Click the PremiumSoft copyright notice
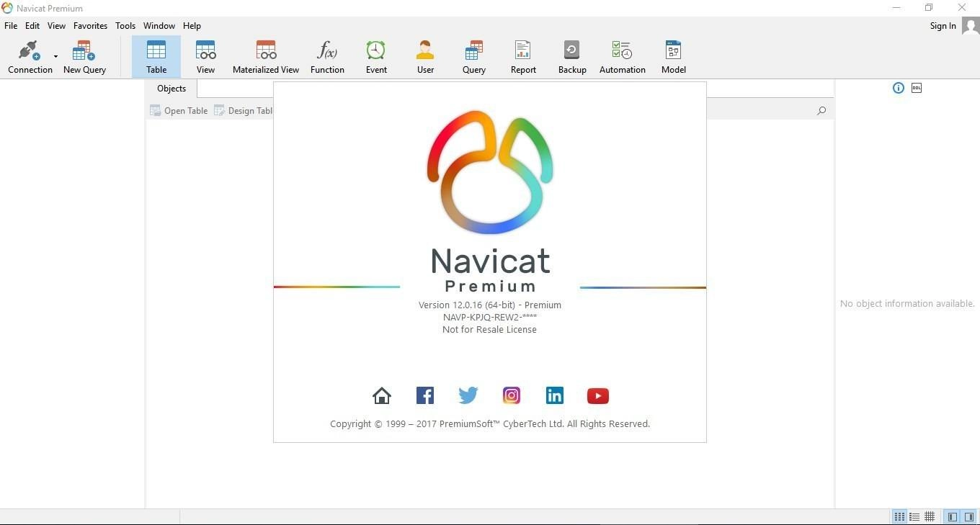This screenshot has width=980, height=525. click(x=490, y=423)
